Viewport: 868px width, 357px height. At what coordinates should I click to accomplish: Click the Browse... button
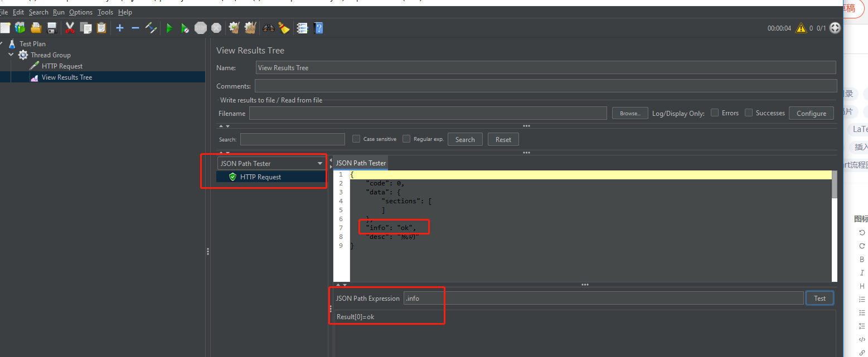click(630, 113)
